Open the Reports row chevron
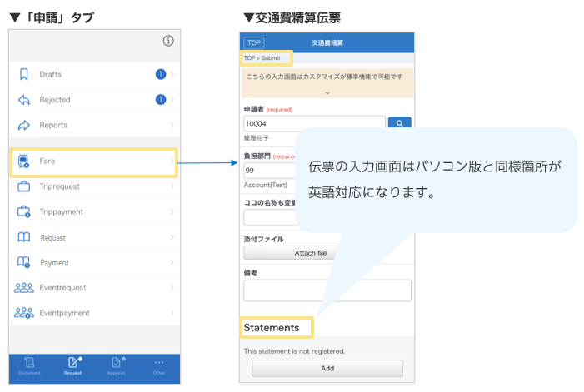 pos(172,125)
